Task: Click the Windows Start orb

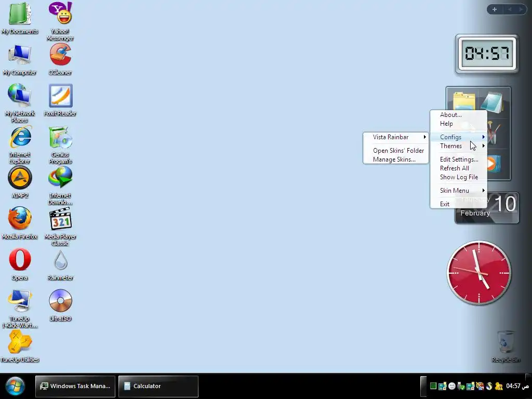Action: (x=15, y=387)
